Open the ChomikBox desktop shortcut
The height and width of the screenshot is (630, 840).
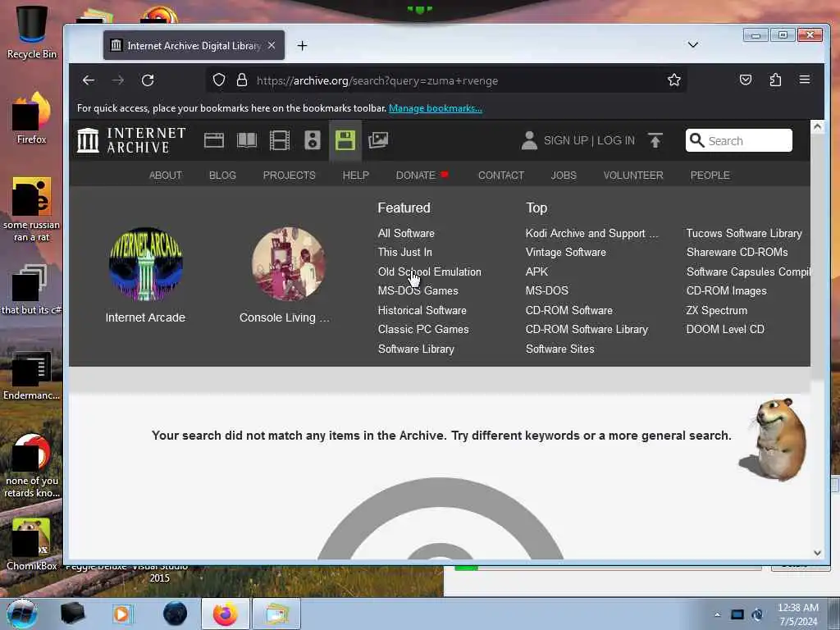[x=32, y=544]
